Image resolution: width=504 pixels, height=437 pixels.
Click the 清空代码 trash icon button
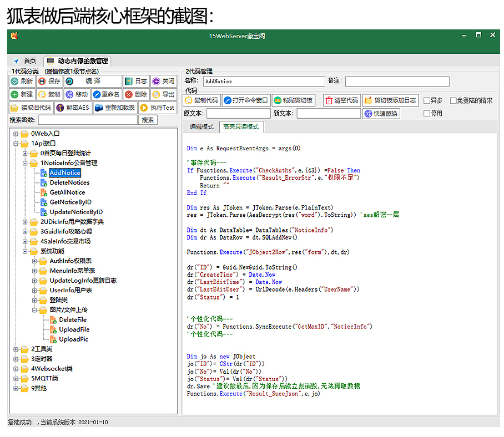[342, 100]
